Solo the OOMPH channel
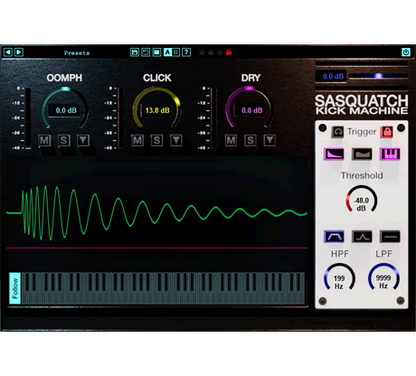Viewport: 416px width, 376px height. coord(64,140)
